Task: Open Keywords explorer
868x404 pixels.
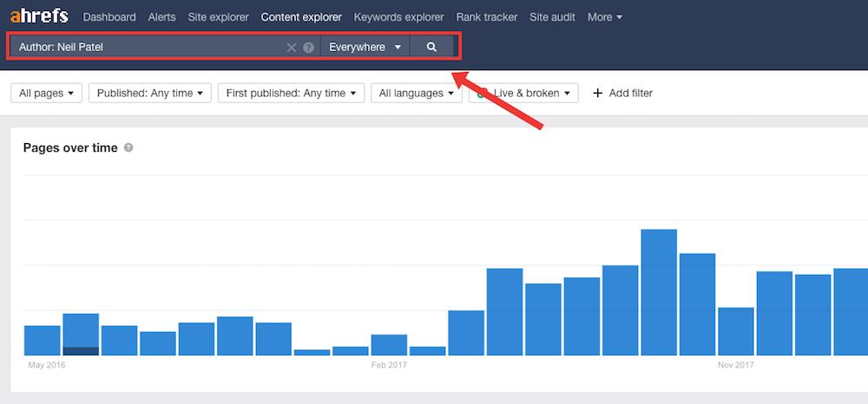Action: pyautogui.click(x=398, y=17)
